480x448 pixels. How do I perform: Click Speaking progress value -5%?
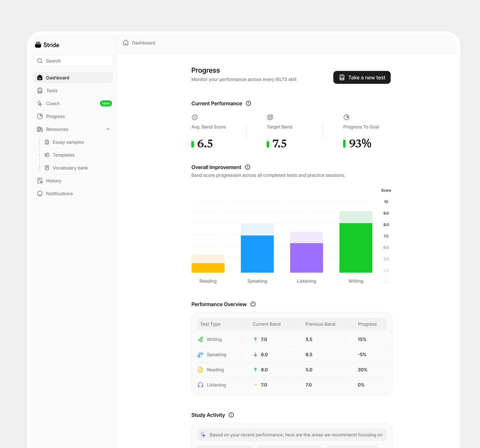click(362, 354)
